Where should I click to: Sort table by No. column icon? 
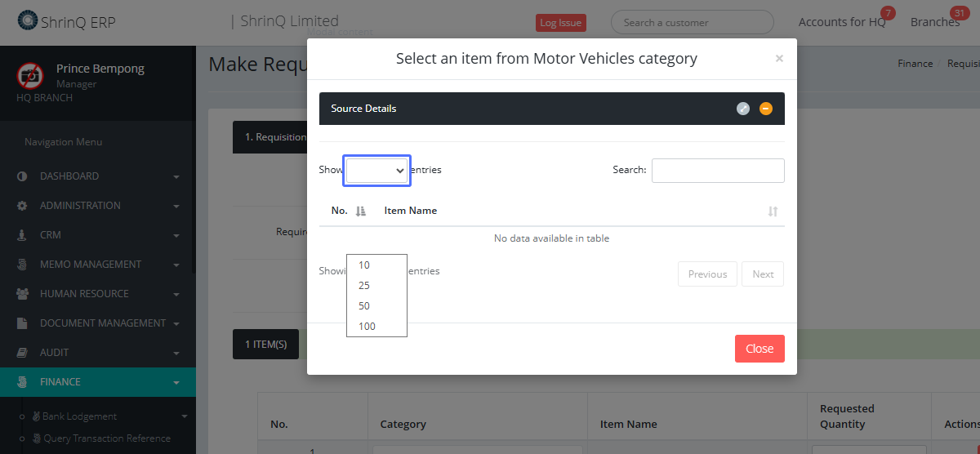361,211
